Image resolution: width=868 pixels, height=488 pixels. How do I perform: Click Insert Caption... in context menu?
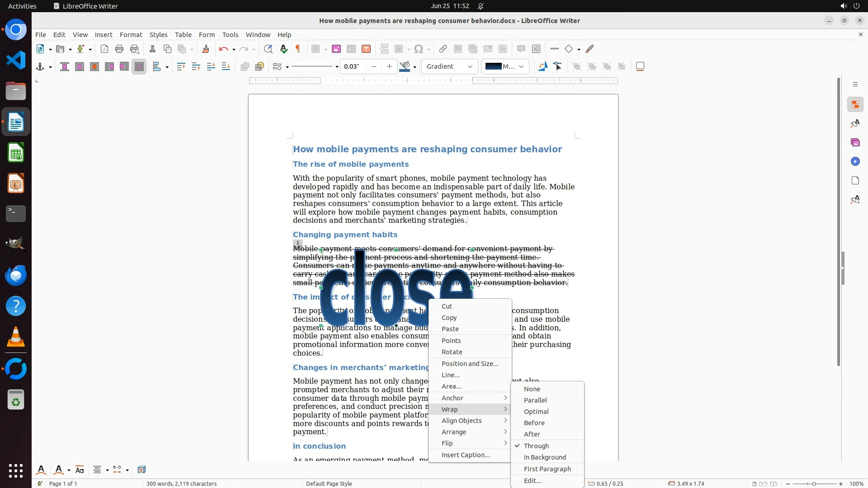465,455
